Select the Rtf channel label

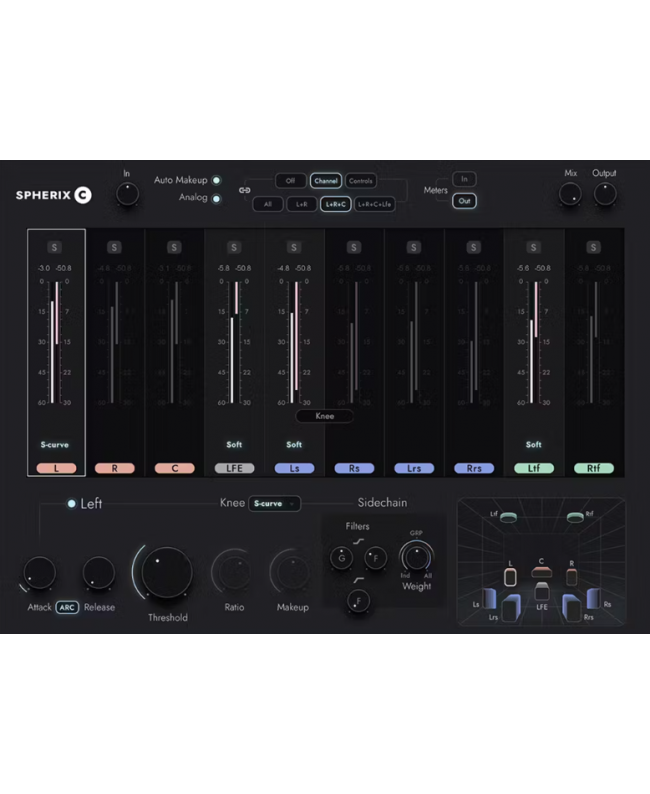(594, 468)
